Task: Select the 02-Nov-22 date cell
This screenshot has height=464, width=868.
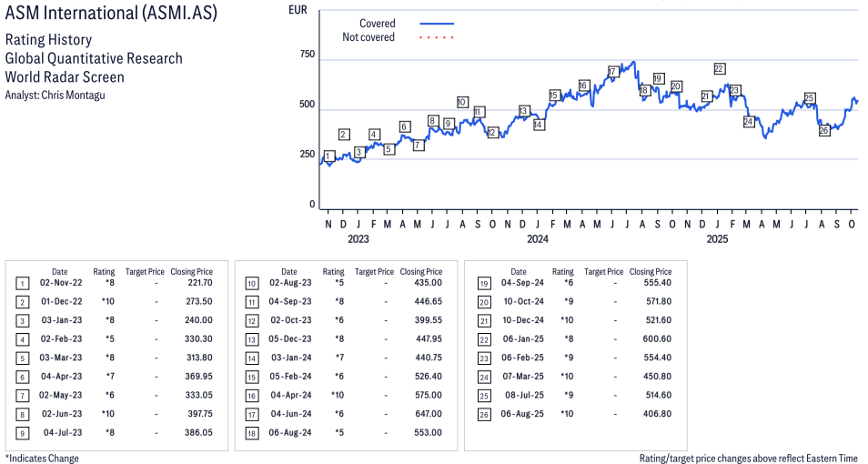Action: point(61,284)
